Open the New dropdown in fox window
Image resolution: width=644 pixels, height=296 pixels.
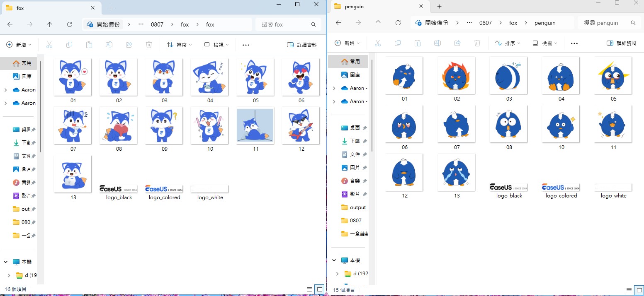[19, 45]
